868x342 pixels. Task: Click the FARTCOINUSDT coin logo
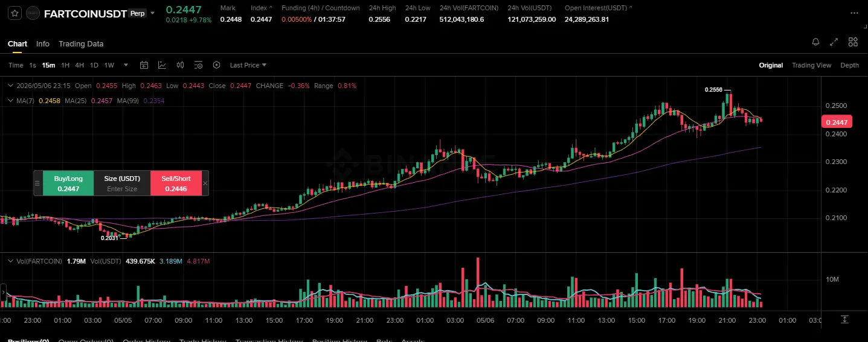pyautogui.click(x=34, y=13)
